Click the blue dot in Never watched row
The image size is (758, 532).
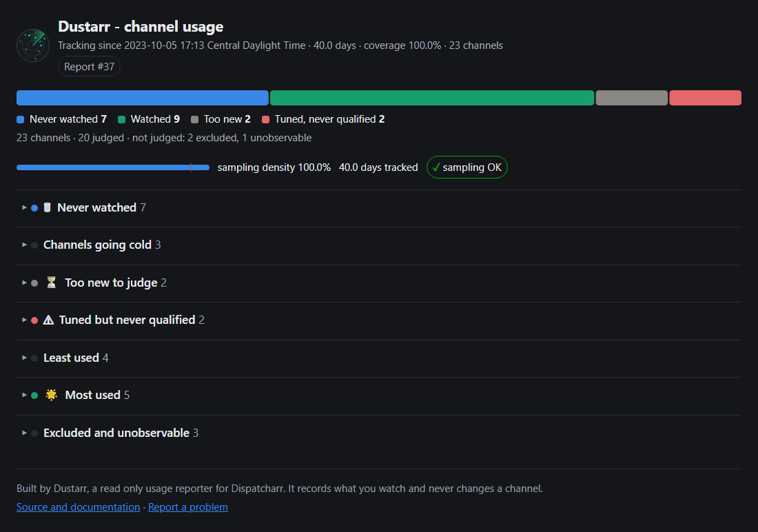pyautogui.click(x=34, y=208)
